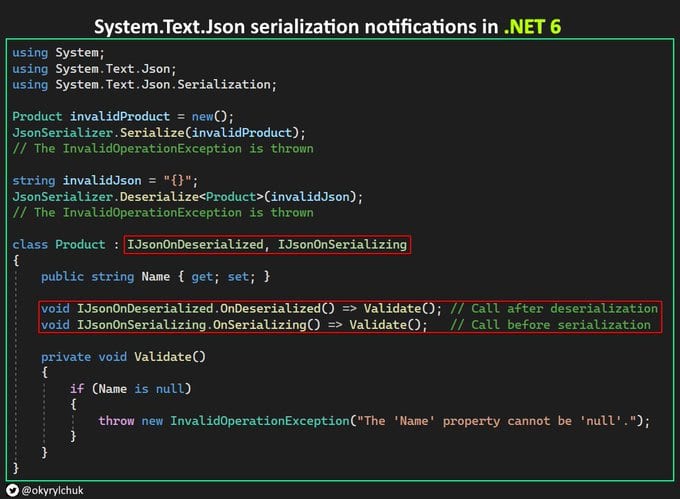Click the 'void IJsonOnDeserialized.OnDeserialized()' method line

coord(241,308)
